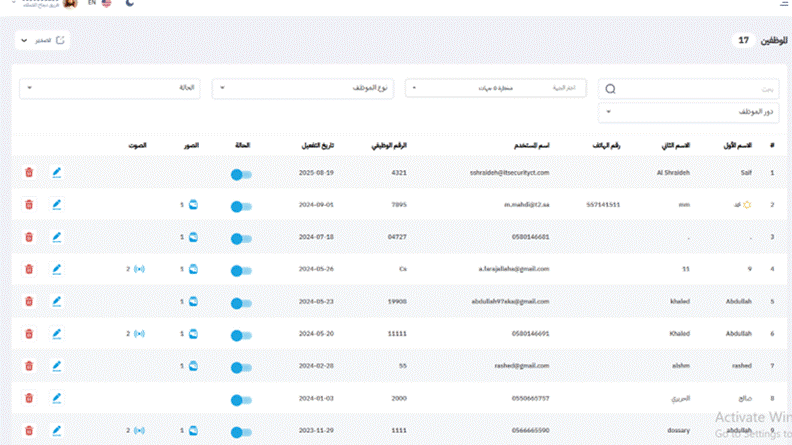Open voice samples icon for employee 11111
This screenshot has height=445, width=792.
pyautogui.click(x=139, y=334)
